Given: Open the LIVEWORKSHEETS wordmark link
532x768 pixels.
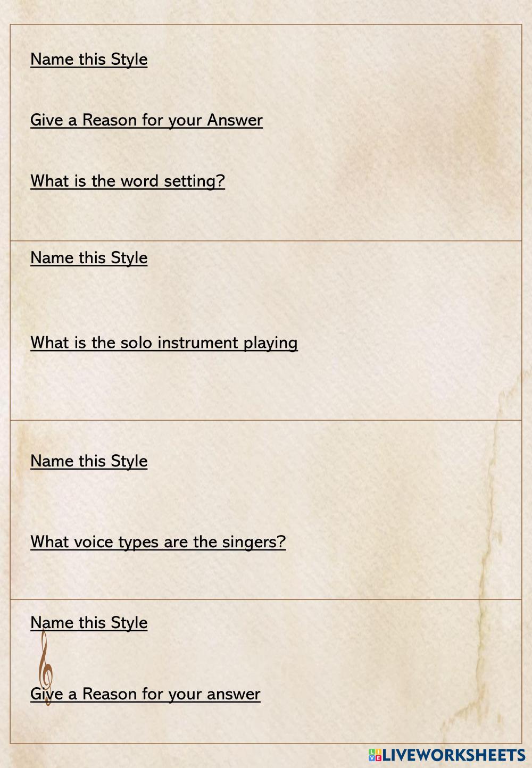Looking at the screenshot, I should (x=454, y=755).
